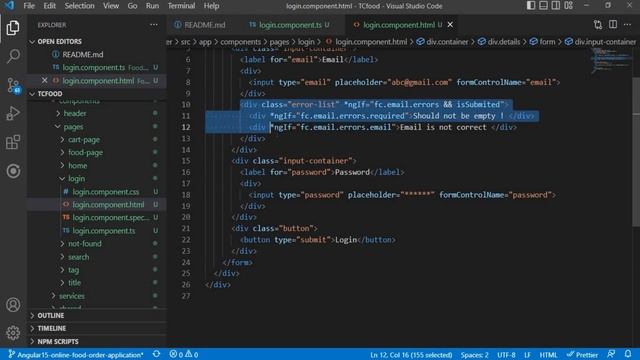Open README.md in Open Editors list
Screen dimensions: 640x360
pos(83,54)
